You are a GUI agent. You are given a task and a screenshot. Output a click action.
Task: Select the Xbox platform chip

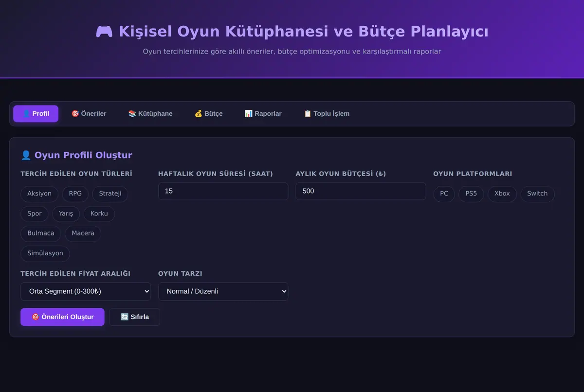pyautogui.click(x=502, y=194)
